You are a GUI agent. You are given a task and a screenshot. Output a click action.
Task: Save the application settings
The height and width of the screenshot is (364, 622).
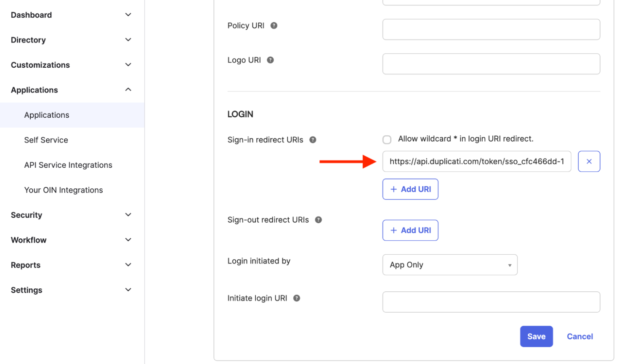(536, 336)
